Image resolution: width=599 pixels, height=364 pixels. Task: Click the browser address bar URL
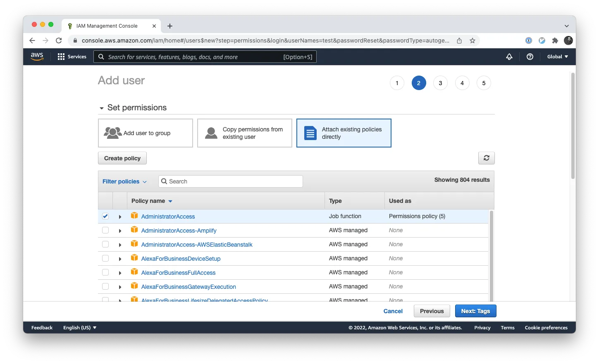tap(265, 40)
